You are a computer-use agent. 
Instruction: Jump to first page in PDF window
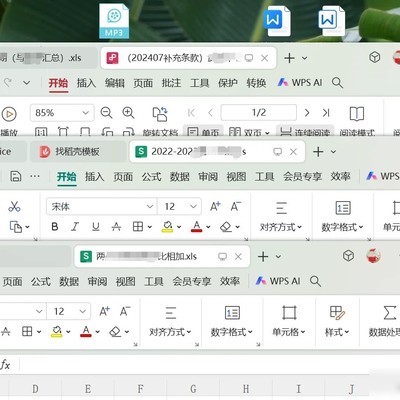191,113
